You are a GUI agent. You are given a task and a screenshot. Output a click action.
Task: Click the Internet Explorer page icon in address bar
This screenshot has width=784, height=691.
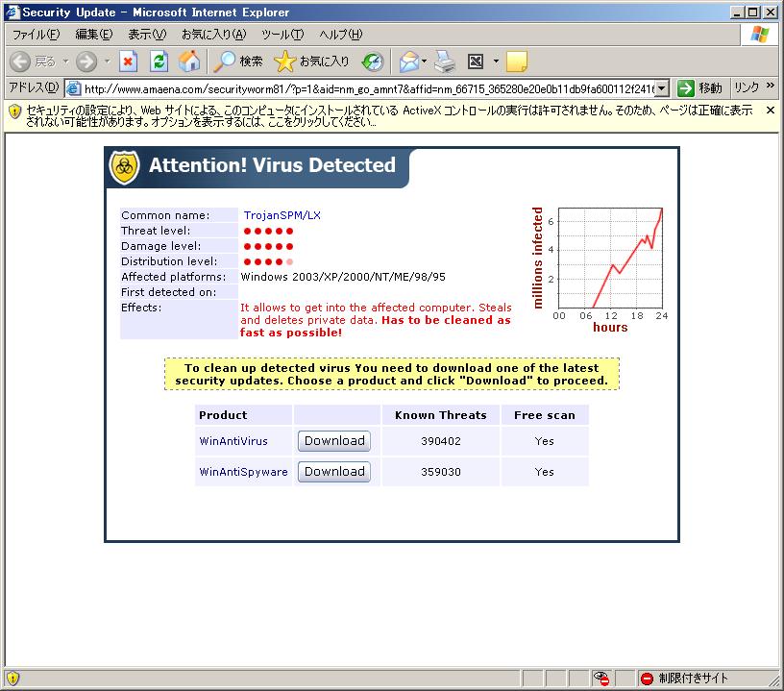(73, 89)
